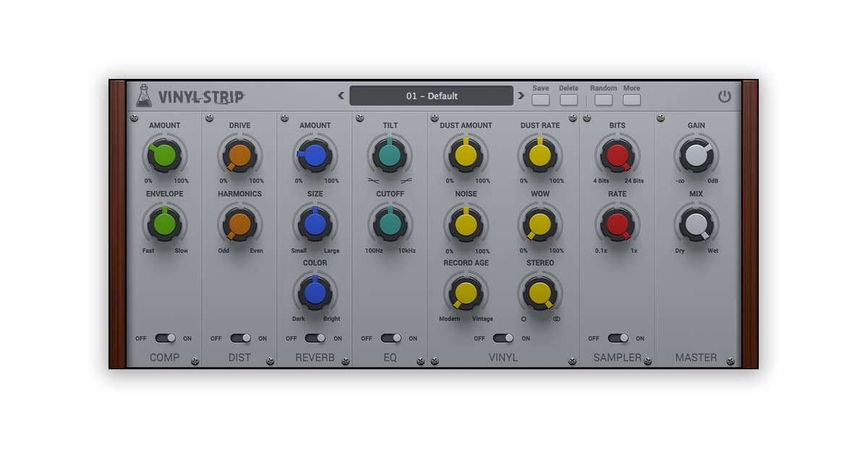Screen dimensions: 868x454
Task: Click the power bypass icon
Action: pos(724,96)
